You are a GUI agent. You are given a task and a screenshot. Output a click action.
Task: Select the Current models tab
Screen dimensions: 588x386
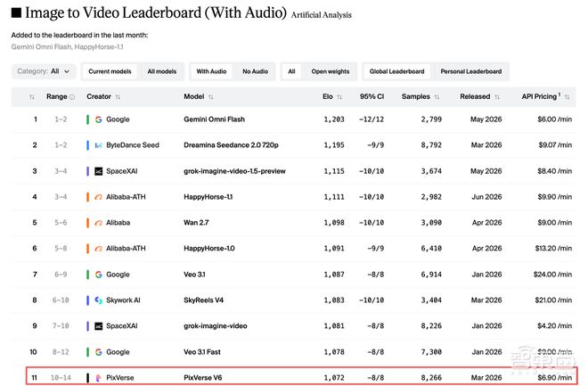click(x=110, y=71)
